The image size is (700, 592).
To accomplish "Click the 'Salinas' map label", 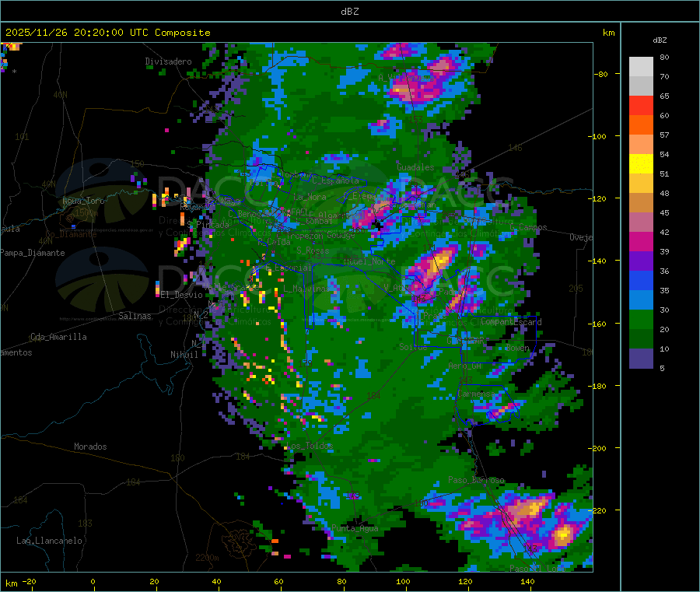I will click(135, 316).
